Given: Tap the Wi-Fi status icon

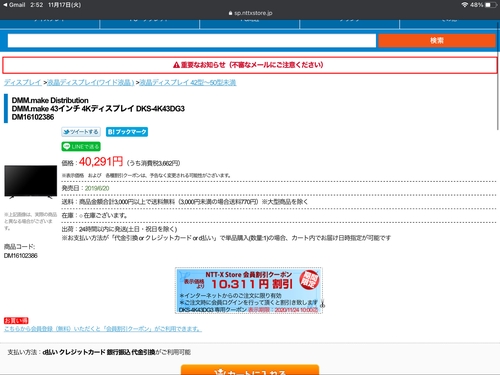Looking at the screenshot, I should (465, 5).
